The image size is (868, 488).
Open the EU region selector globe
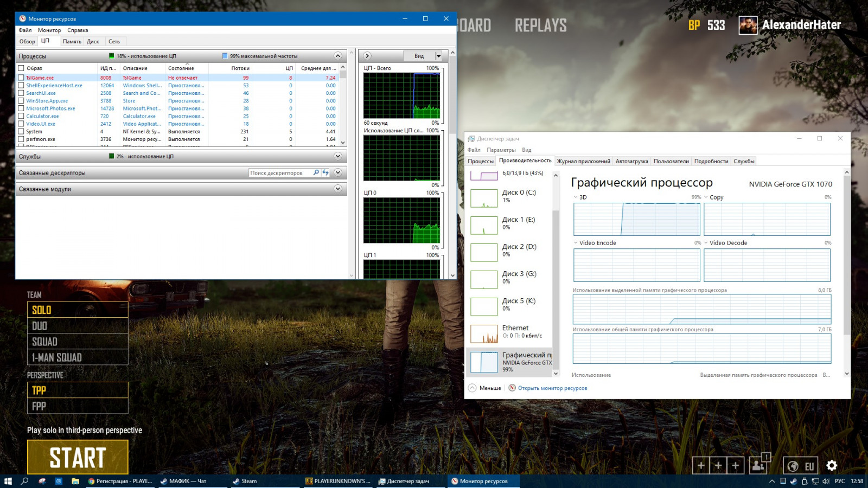[793, 466]
